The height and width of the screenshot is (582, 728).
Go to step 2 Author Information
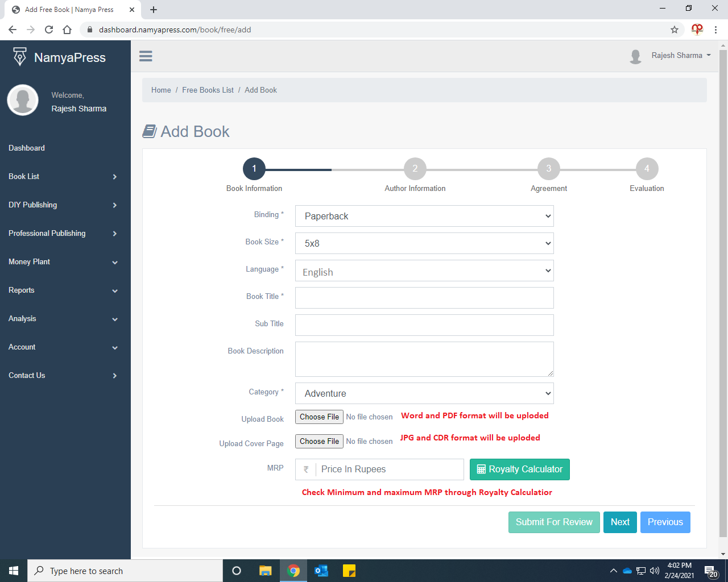point(415,169)
